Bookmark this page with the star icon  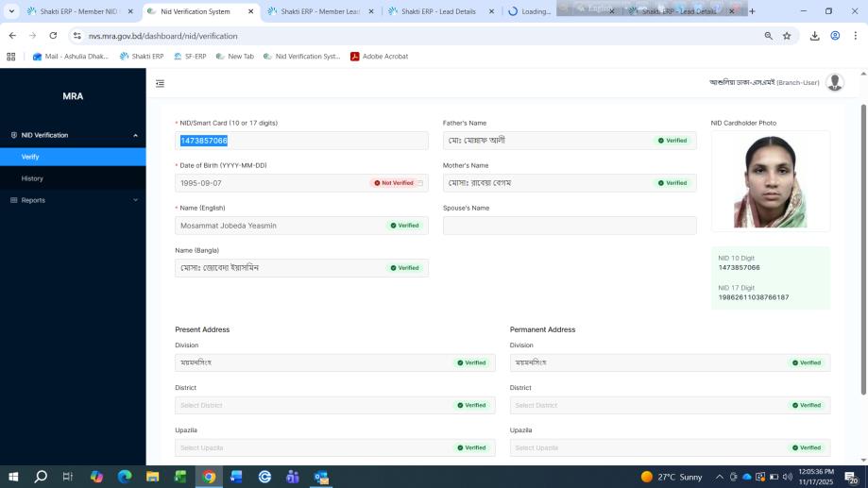(787, 36)
